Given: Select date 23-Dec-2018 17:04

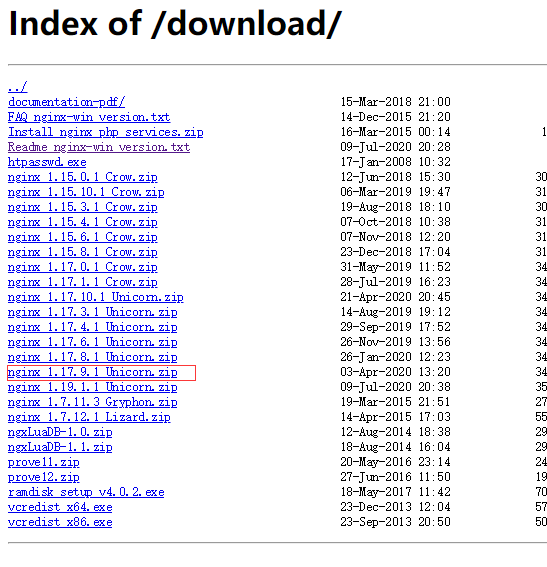Looking at the screenshot, I should pyautogui.click(x=396, y=252).
